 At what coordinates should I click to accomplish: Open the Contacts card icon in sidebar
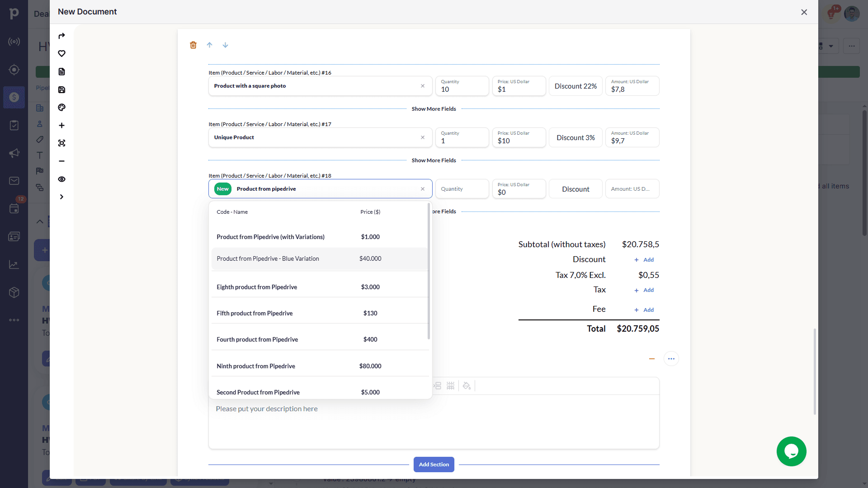click(x=14, y=237)
